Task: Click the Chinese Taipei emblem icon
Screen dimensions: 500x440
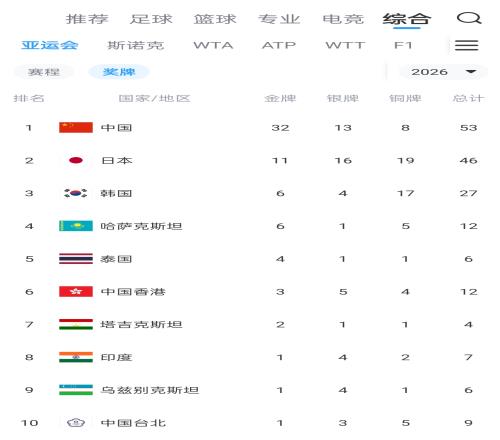Action: [76, 423]
